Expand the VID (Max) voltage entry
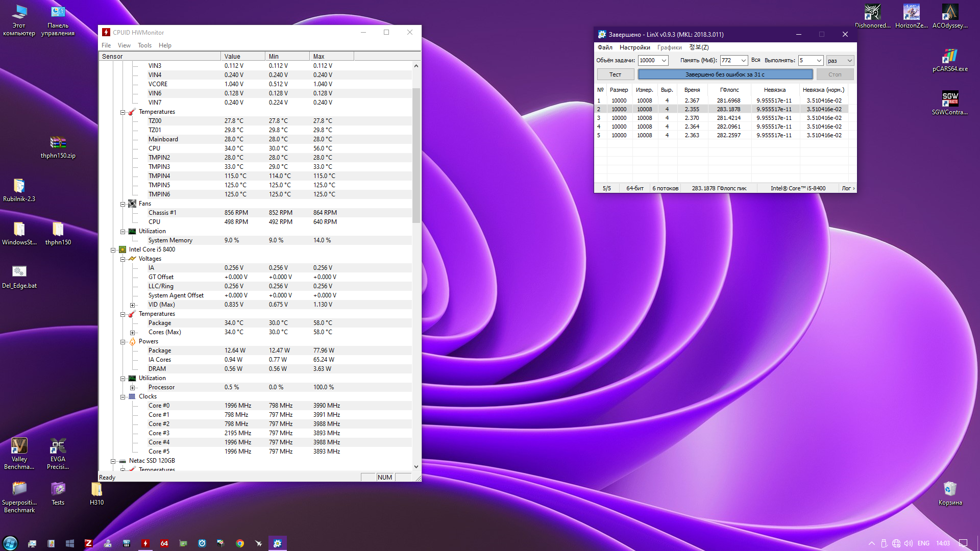The image size is (980, 551). coord(132,305)
